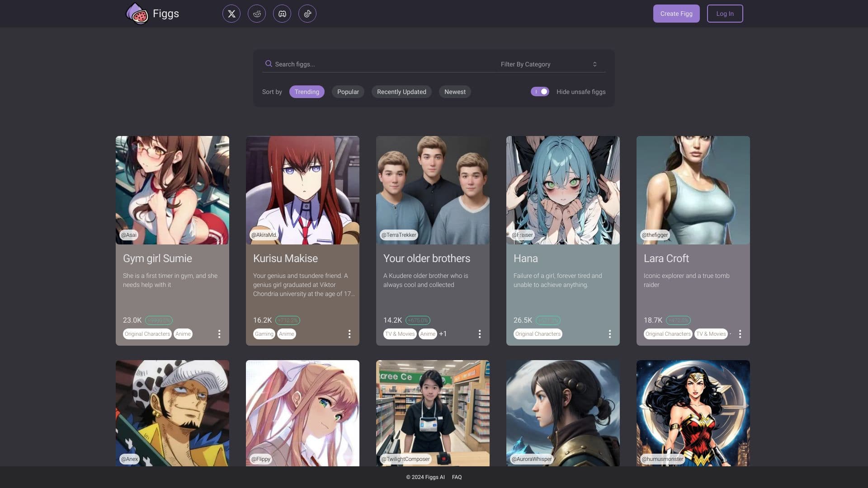Open the Reddit social icon
The height and width of the screenshot is (488, 868).
257,14
